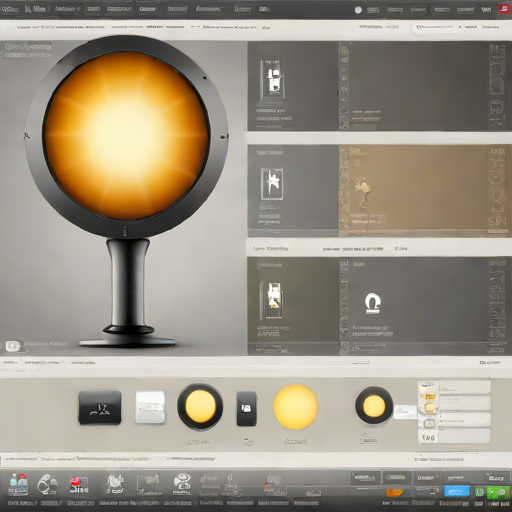
Task: Click the second dark button in the bottom-right row
Action: (x=396, y=478)
